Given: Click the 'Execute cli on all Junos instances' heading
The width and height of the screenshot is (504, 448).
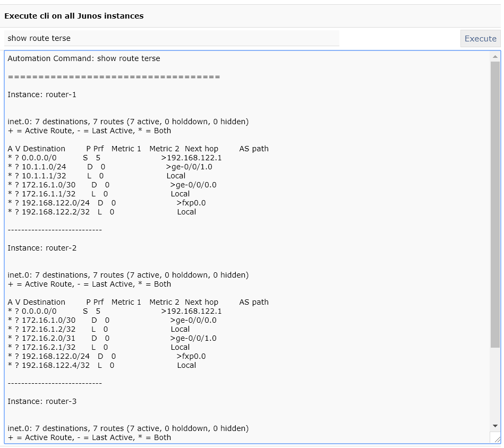Looking at the screenshot, I should click(74, 16).
